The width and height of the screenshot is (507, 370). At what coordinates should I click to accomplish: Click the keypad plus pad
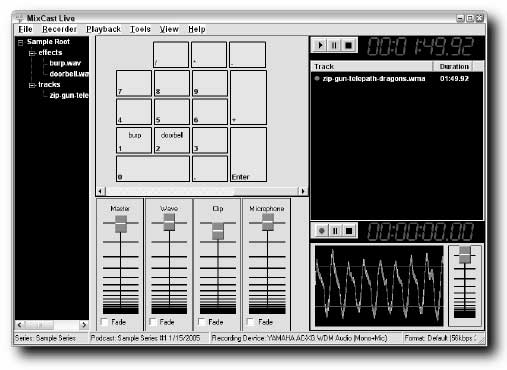click(x=248, y=97)
